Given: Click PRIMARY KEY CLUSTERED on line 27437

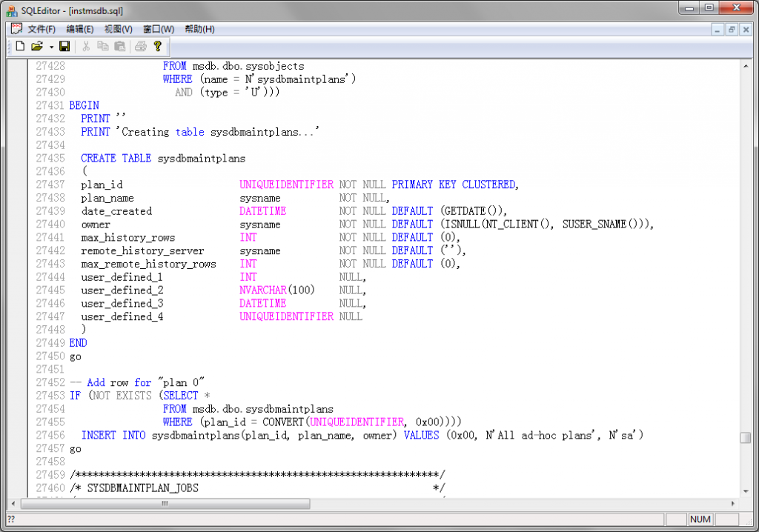Looking at the screenshot, I should (454, 184).
